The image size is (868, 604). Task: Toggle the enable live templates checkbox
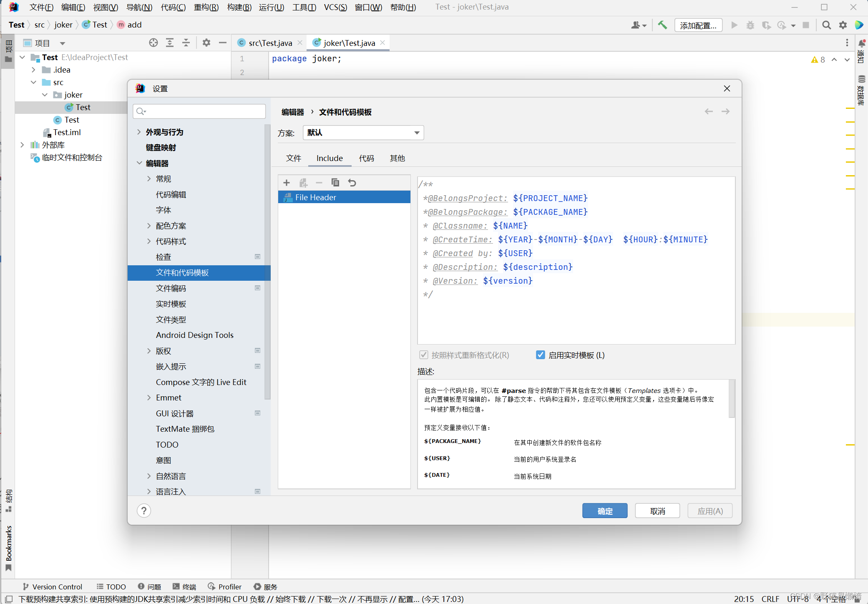tap(541, 355)
